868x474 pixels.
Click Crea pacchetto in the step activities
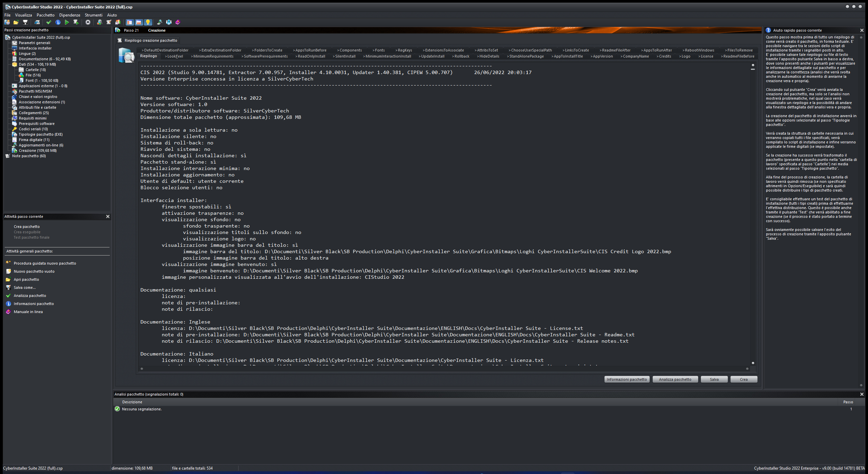click(27, 227)
